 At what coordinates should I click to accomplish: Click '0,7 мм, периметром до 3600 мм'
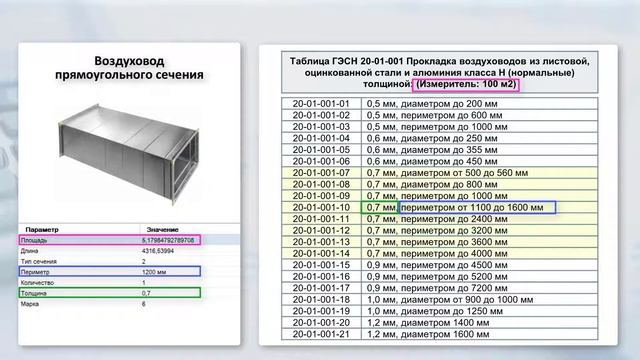437,242
